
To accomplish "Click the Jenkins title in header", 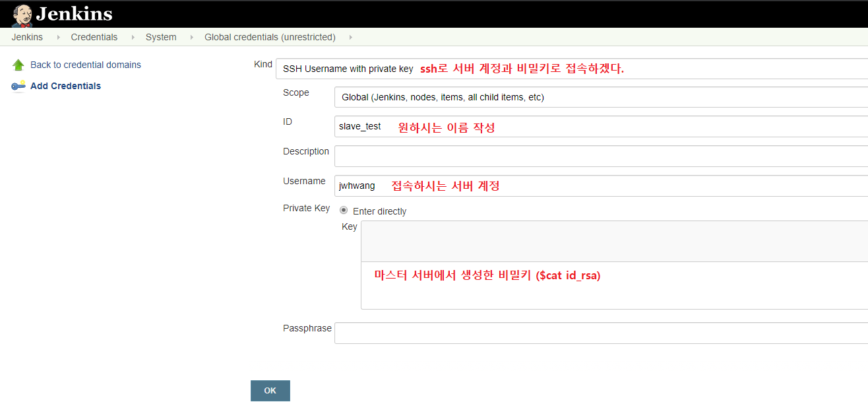I will (74, 14).
